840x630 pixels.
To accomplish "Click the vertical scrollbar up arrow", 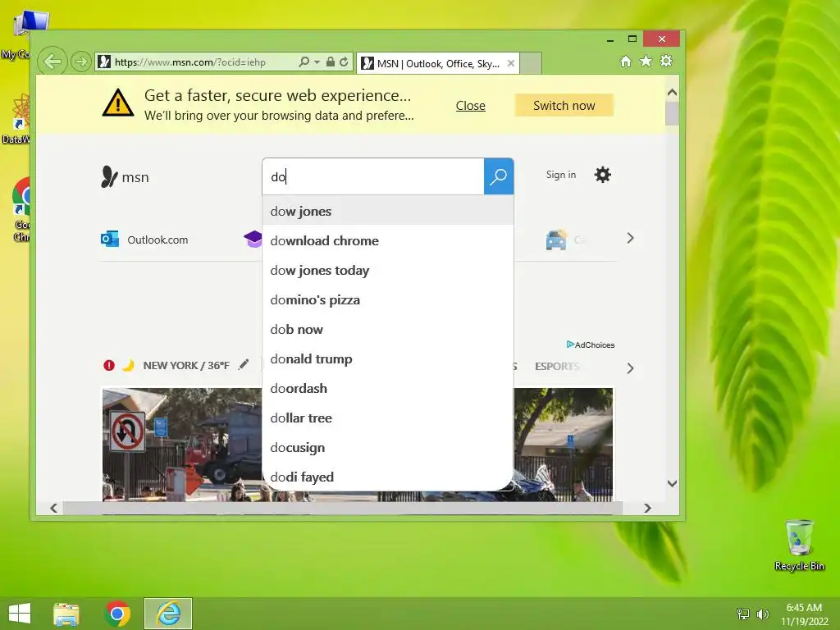I will point(673,92).
